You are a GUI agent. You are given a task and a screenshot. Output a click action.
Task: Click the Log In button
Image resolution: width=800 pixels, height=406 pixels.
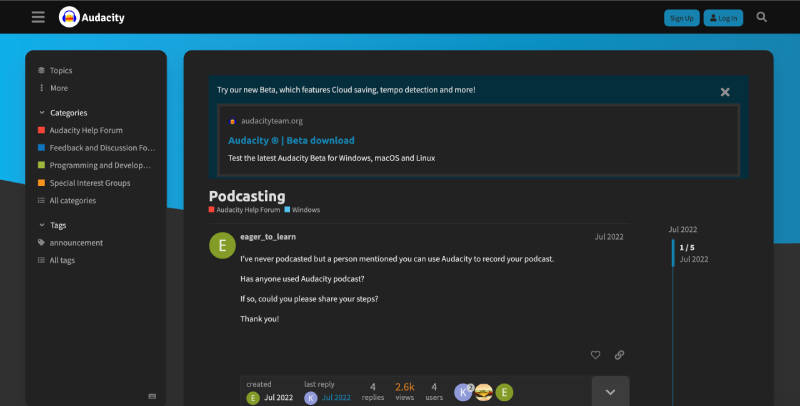(723, 18)
